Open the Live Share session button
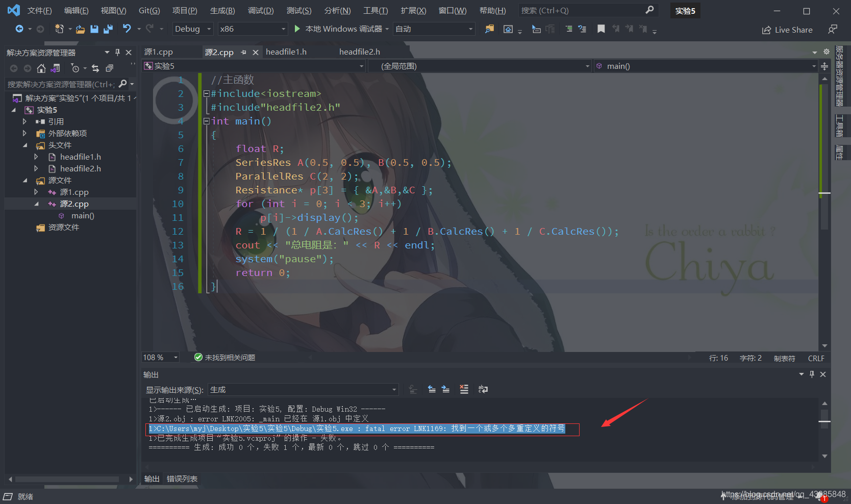 coord(787,30)
